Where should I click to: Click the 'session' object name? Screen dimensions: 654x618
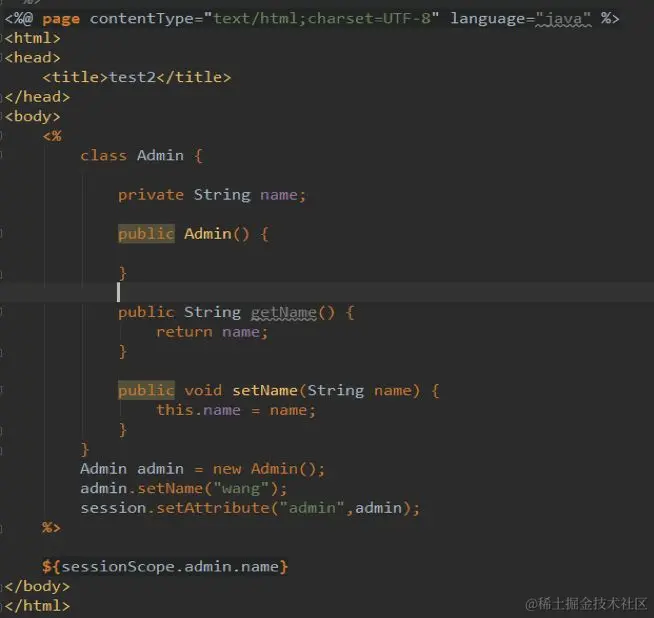[113, 508]
